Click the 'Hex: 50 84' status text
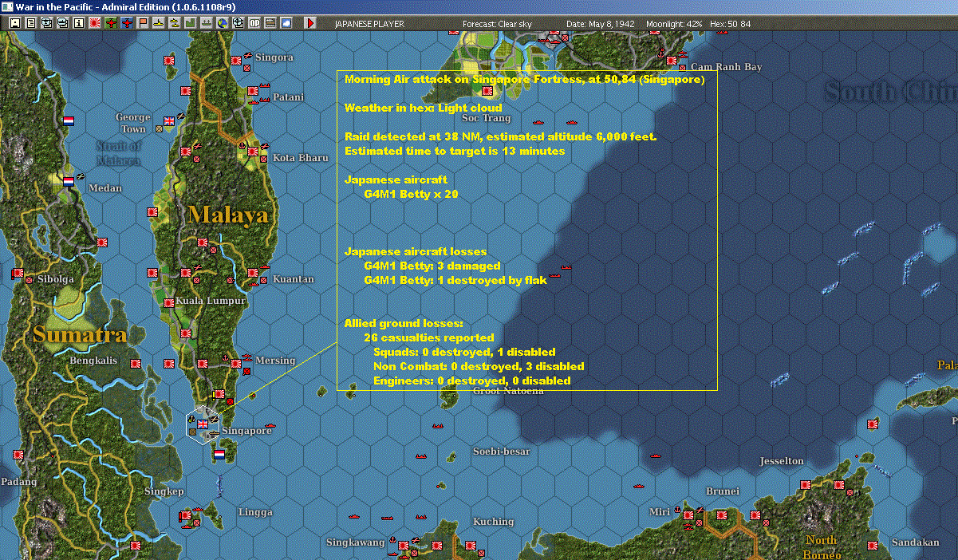 pos(730,24)
